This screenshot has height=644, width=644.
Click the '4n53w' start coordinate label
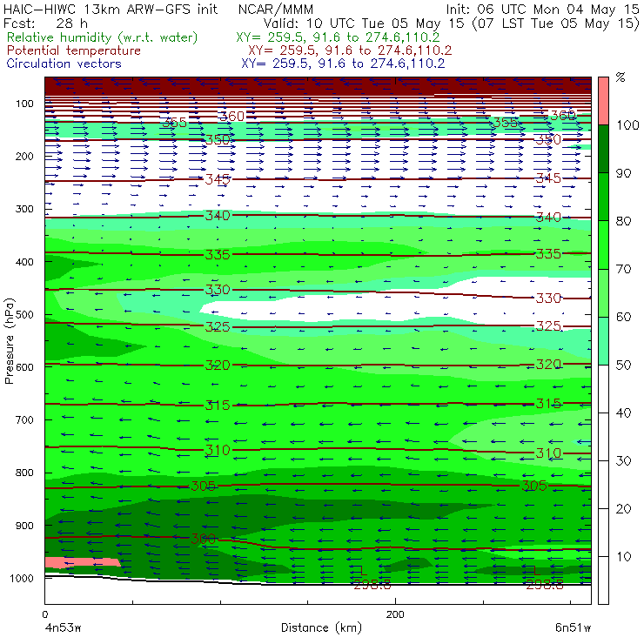(x=63, y=628)
